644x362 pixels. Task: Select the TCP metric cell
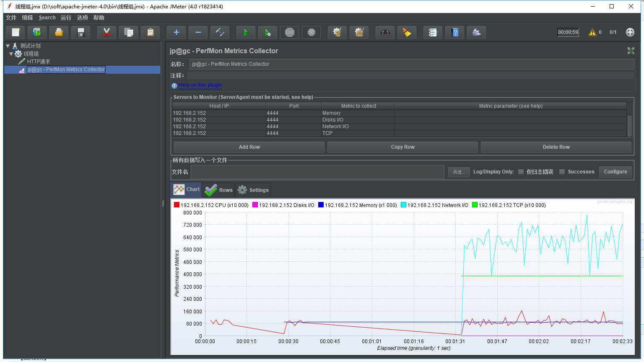pyautogui.click(x=358, y=133)
